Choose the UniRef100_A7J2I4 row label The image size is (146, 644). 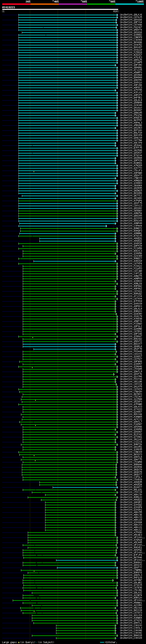131,296
